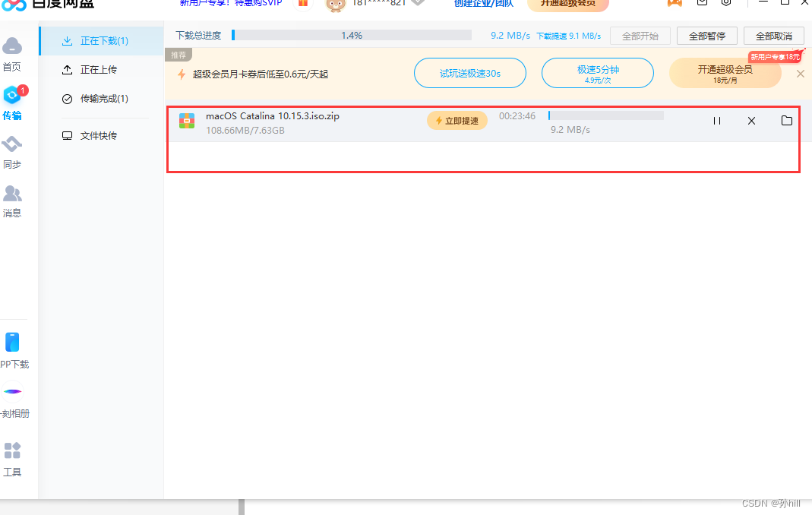
Task: Click the 新用户专享18元 red badge
Action: 776,56
